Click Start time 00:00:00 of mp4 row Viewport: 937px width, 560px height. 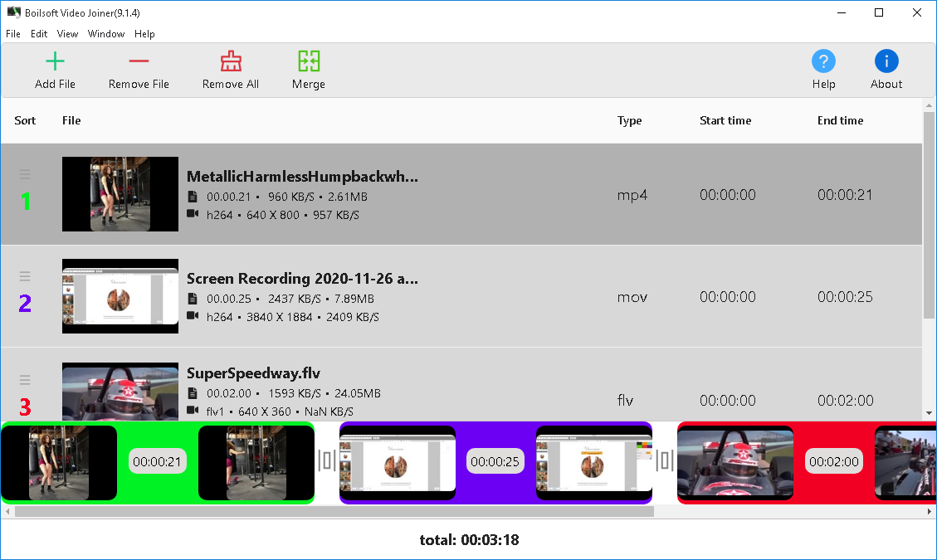pos(728,195)
